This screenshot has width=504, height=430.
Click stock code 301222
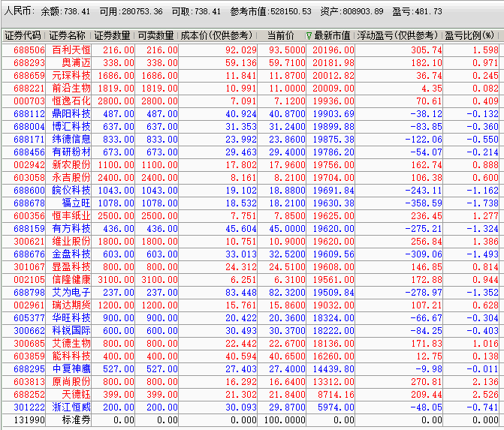pos(29,407)
